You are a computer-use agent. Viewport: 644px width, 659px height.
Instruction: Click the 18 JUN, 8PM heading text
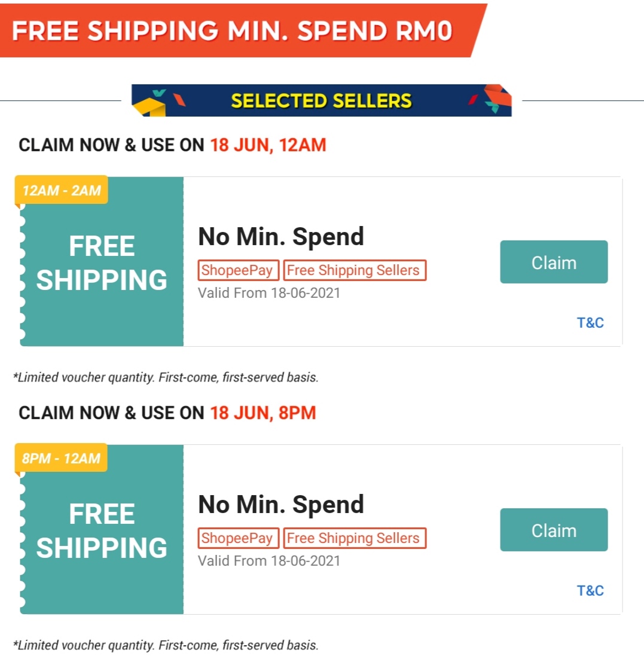[263, 413]
